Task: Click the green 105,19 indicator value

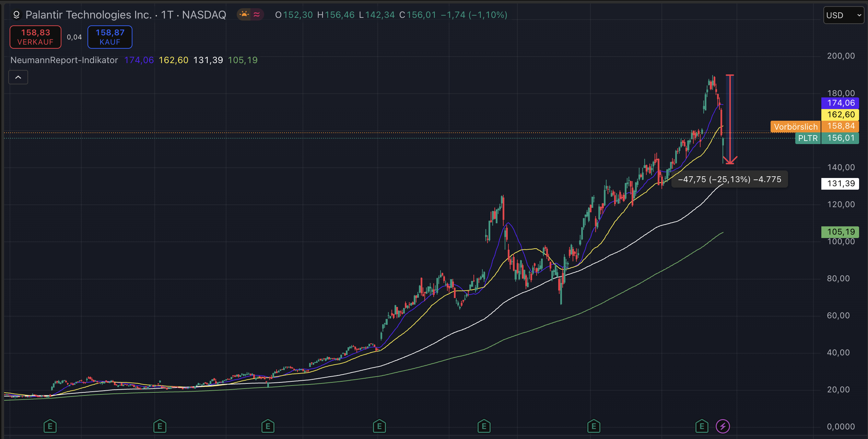Action: click(243, 60)
